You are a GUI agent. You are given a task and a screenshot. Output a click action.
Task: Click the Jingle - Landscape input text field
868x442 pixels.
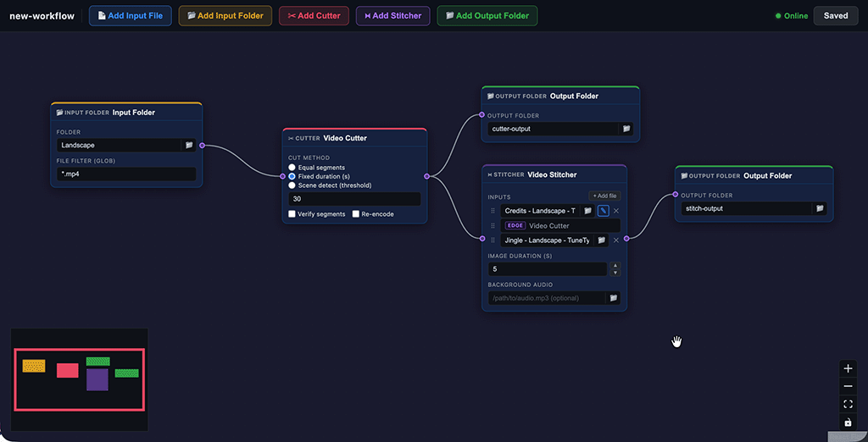coord(547,240)
